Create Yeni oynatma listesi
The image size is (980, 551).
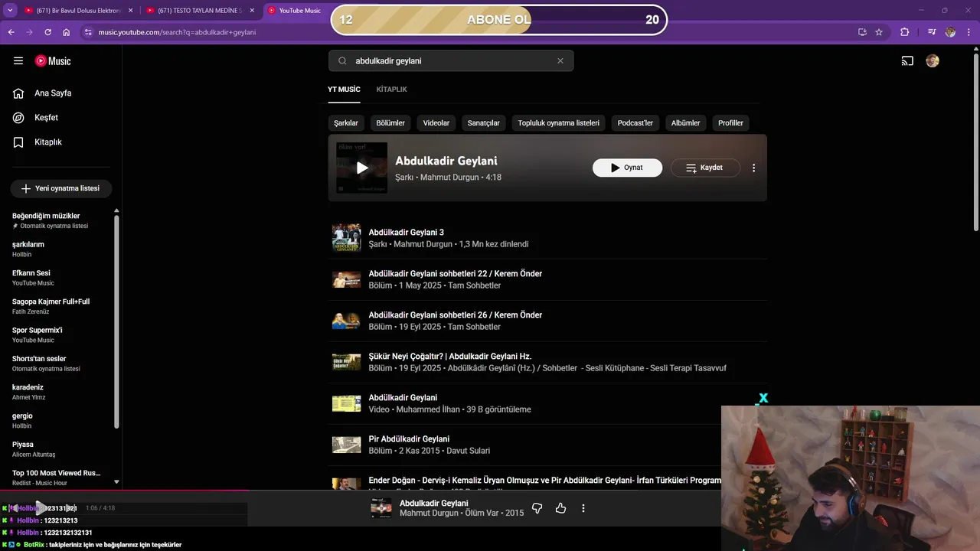[x=60, y=188]
